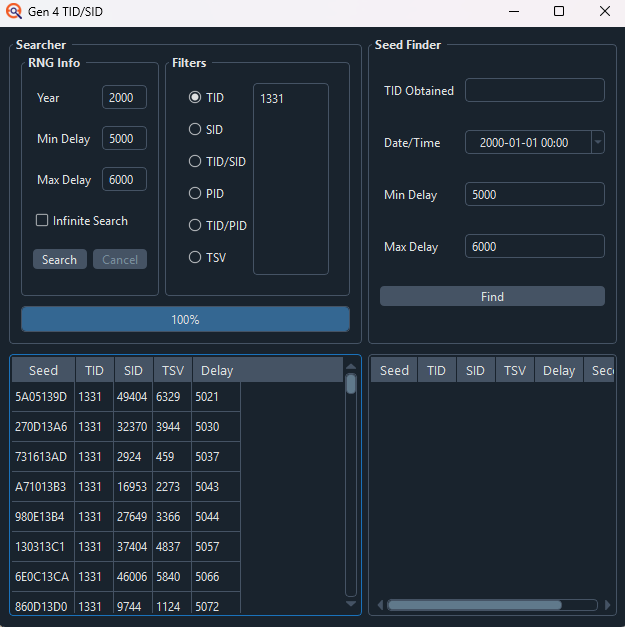
Task: Focus the TID Obtained input field
Action: click(535, 90)
